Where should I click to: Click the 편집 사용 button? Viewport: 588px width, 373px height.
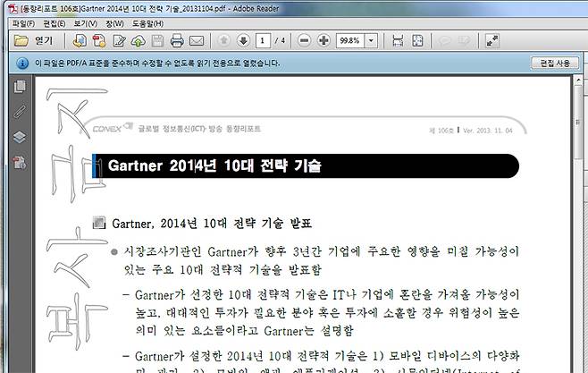[555, 63]
